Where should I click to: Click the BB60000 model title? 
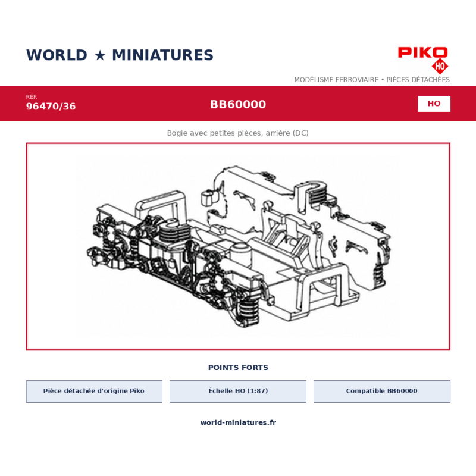[238, 105]
